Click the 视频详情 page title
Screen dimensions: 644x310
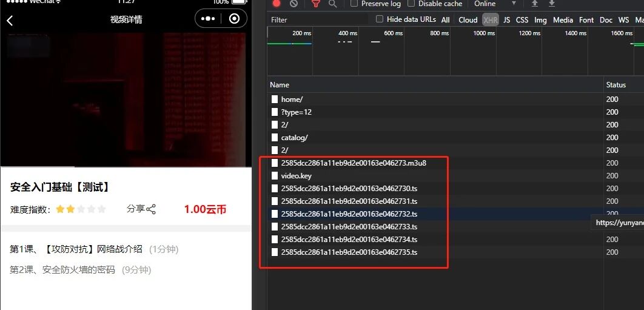126,19
